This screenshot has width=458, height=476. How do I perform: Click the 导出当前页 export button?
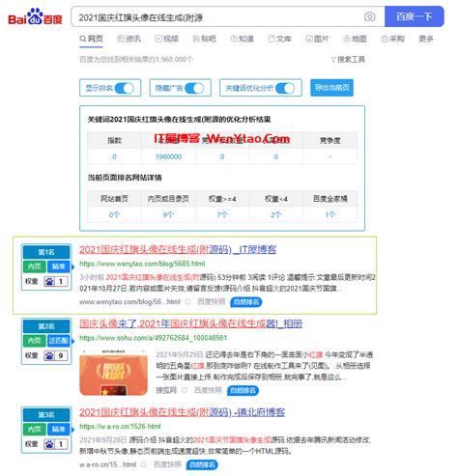331,88
